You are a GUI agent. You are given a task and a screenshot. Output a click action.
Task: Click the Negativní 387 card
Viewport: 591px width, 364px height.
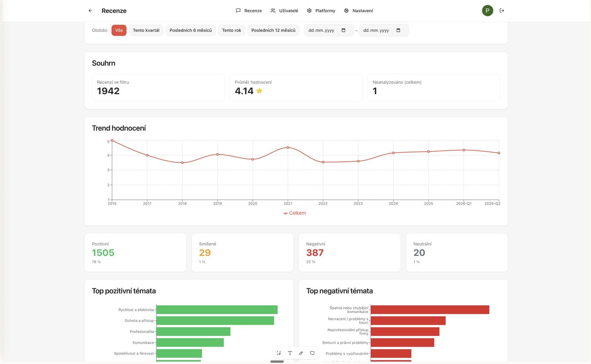click(x=350, y=253)
